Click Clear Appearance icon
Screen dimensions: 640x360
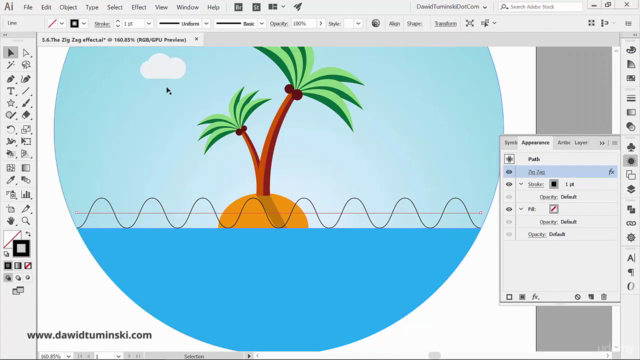coord(578,297)
